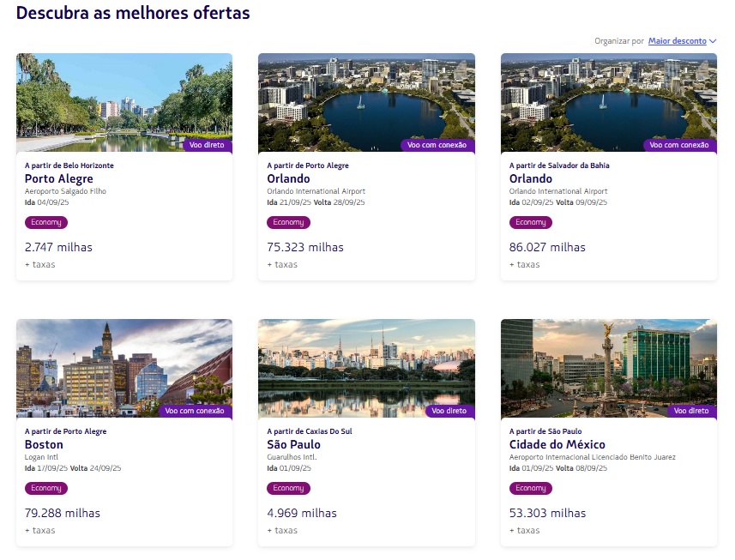Open the Cidade do México monument image
The width and height of the screenshot is (735, 560).
pos(608,369)
